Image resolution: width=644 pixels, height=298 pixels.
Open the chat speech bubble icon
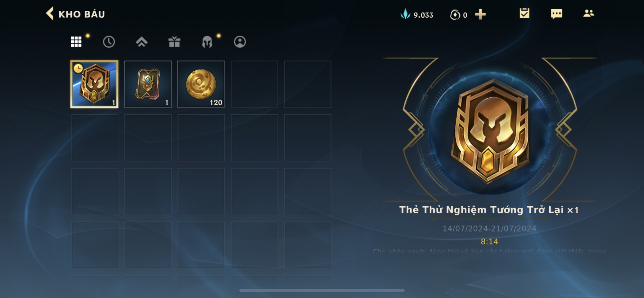pos(557,14)
